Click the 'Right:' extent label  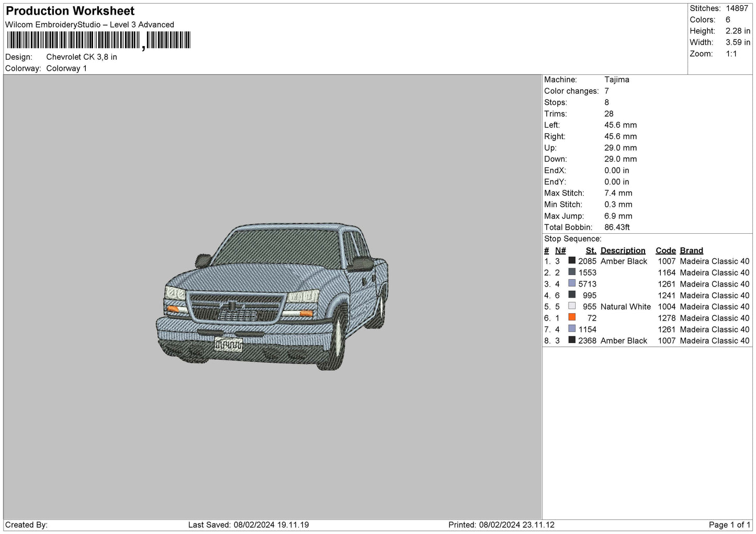point(555,137)
